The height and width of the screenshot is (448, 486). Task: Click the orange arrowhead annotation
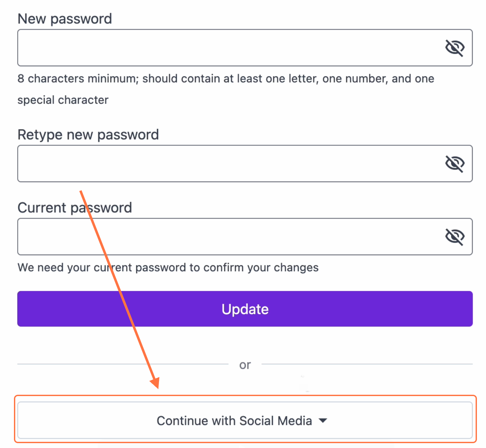tap(155, 382)
